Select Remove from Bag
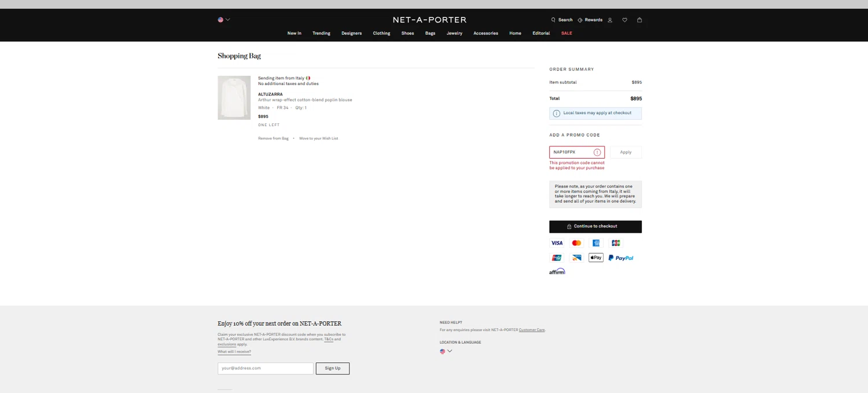 click(x=273, y=138)
